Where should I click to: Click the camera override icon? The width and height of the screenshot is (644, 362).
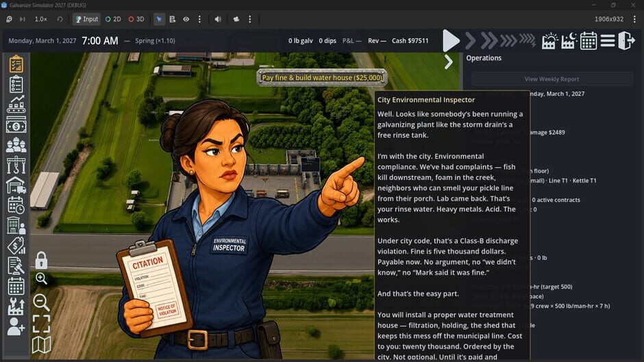point(236,19)
